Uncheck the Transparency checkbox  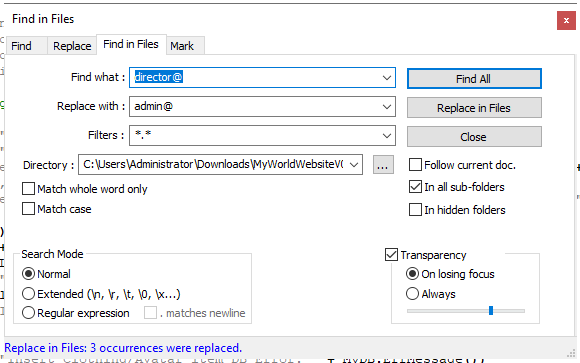coord(391,255)
